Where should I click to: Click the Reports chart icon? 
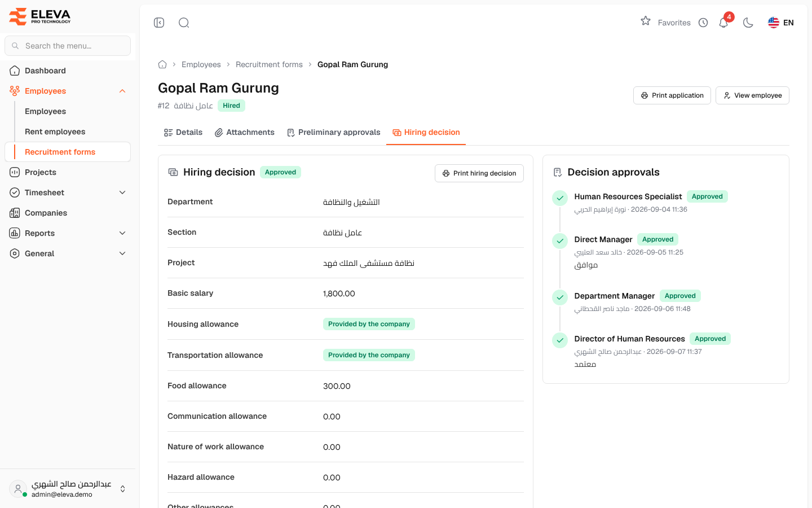(x=15, y=233)
